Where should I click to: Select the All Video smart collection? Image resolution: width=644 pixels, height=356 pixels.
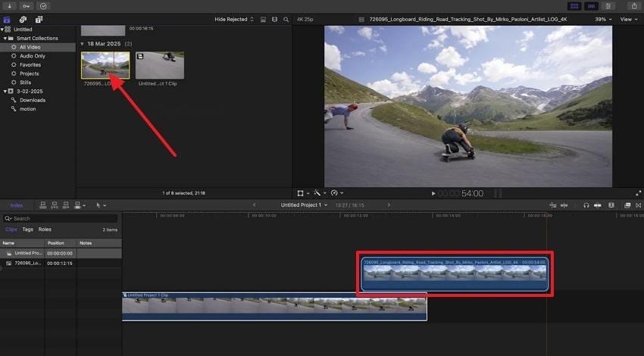click(30, 47)
